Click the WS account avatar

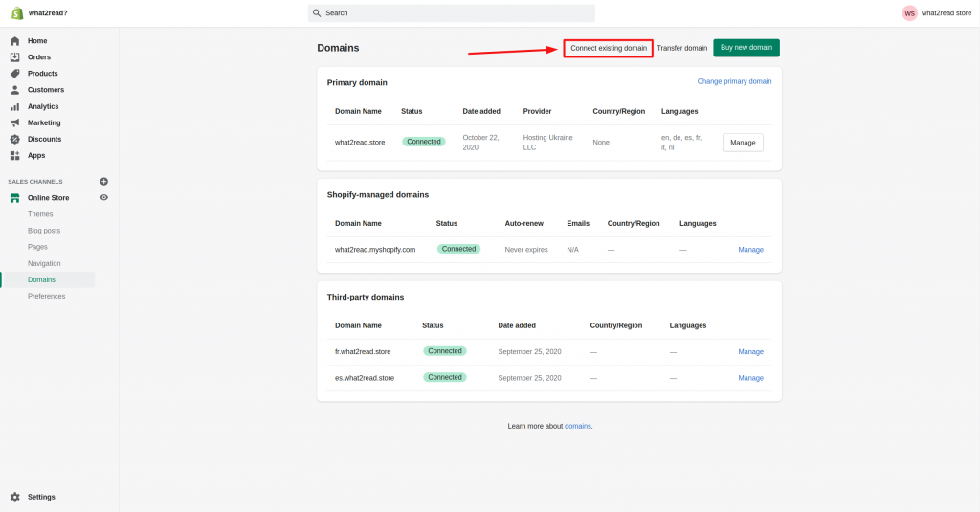tap(909, 13)
